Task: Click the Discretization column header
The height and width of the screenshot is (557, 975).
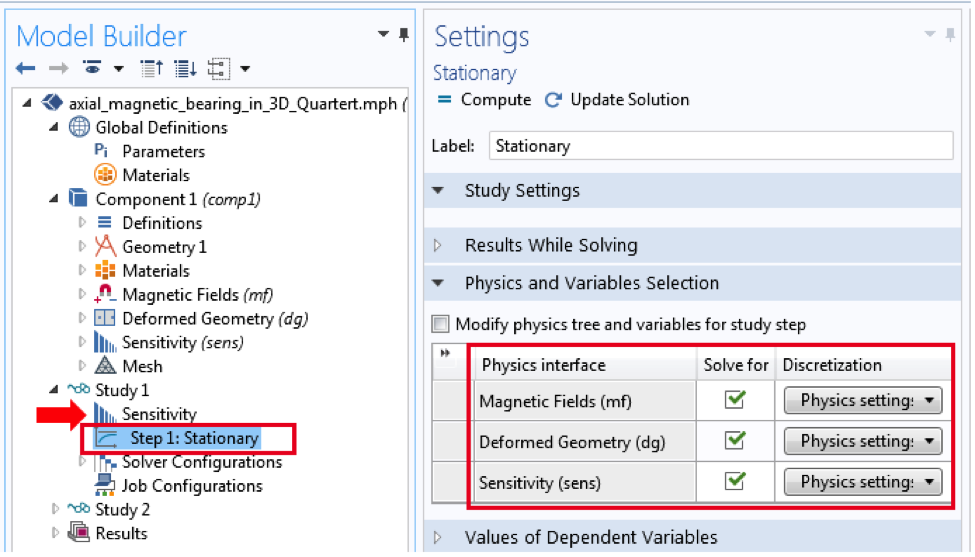Action: point(864,365)
